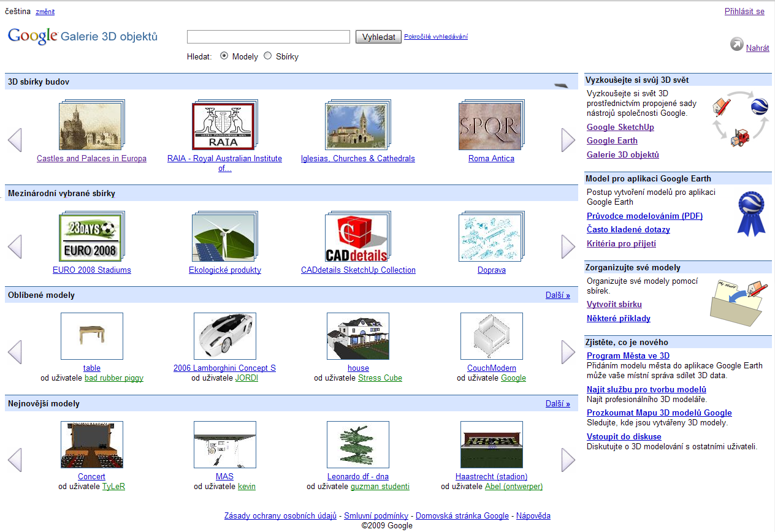
Task: Open the MAS model thumbnail
Action: coord(225,444)
